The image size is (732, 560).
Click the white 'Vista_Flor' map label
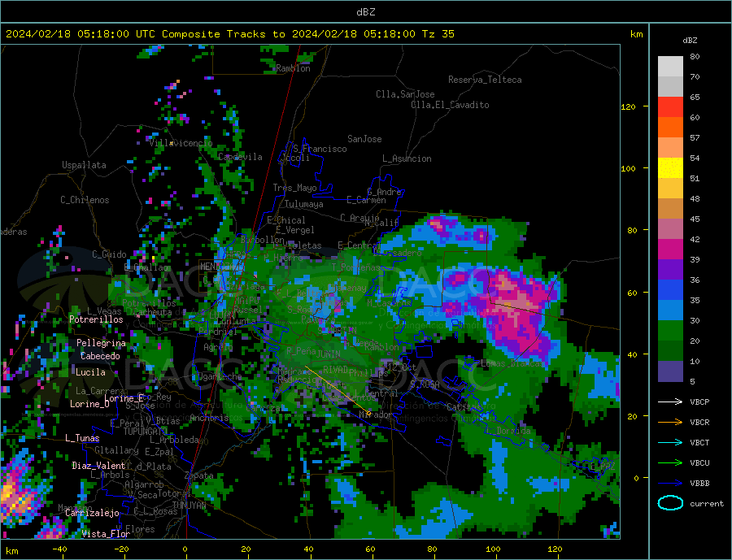tap(106, 534)
